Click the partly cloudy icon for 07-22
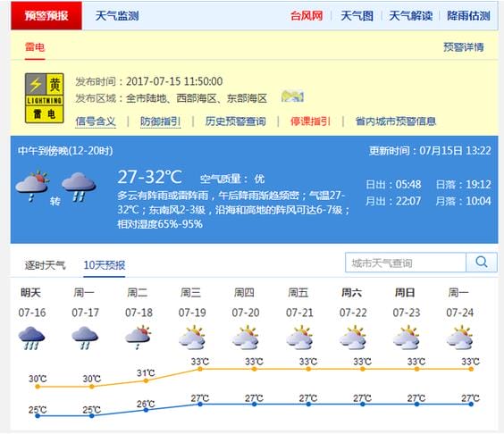This screenshot has width=504, height=434. tap(353, 338)
